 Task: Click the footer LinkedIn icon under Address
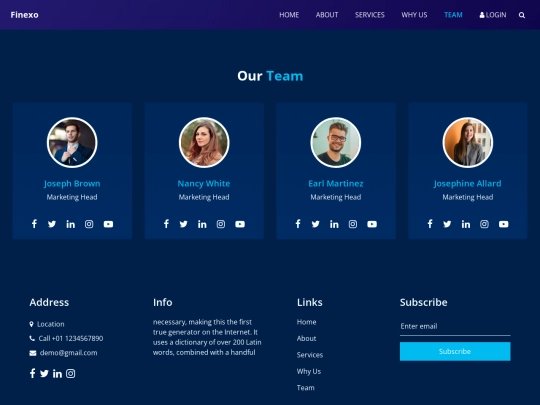(x=57, y=373)
